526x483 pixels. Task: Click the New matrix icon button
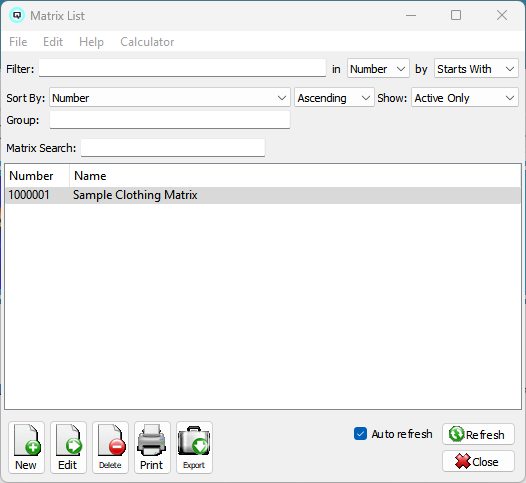(26, 447)
